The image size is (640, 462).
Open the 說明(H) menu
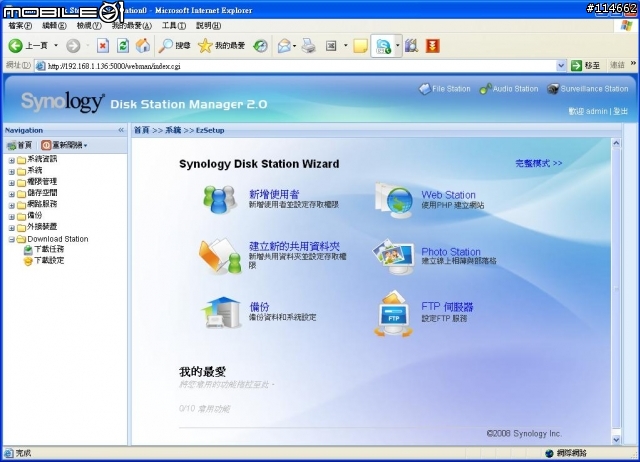coord(208,26)
